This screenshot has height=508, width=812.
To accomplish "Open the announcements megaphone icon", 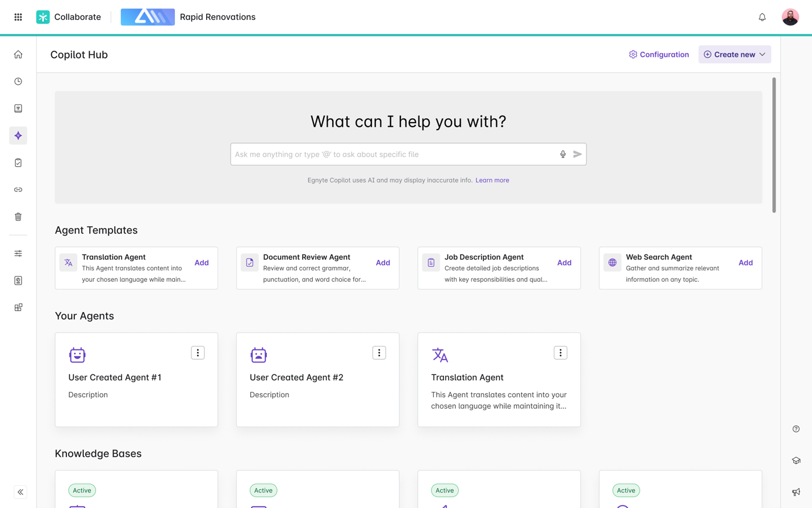I will 796,492.
